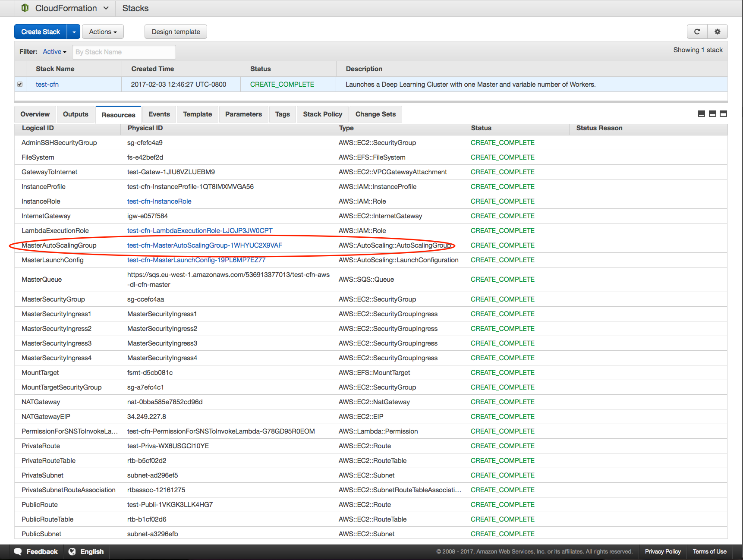Image resolution: width=743 pixels, height=560 pixels.
Task: Maximize the detail pane with the last layout icon
Action: pyautogui.click(x=724, y=114)
